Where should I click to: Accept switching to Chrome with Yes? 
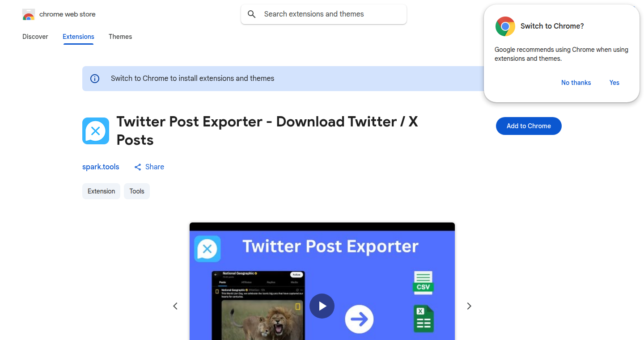[614, 83]
